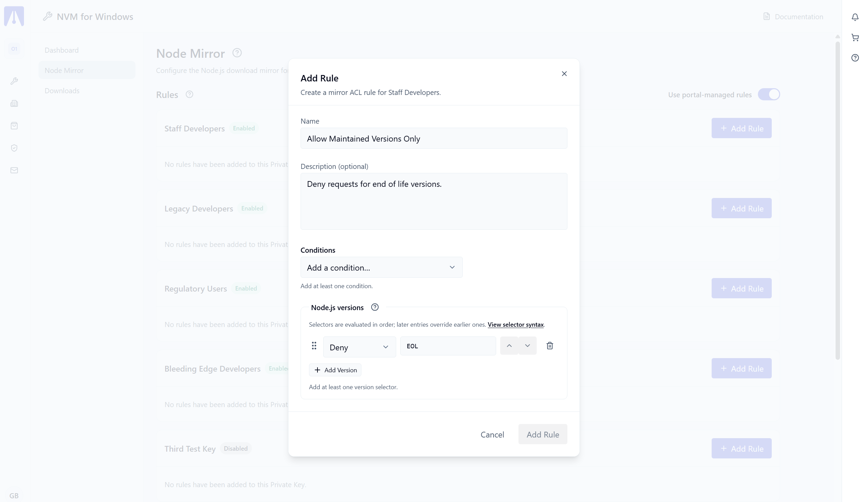Close the Add Rule dialog

point(564,73)
